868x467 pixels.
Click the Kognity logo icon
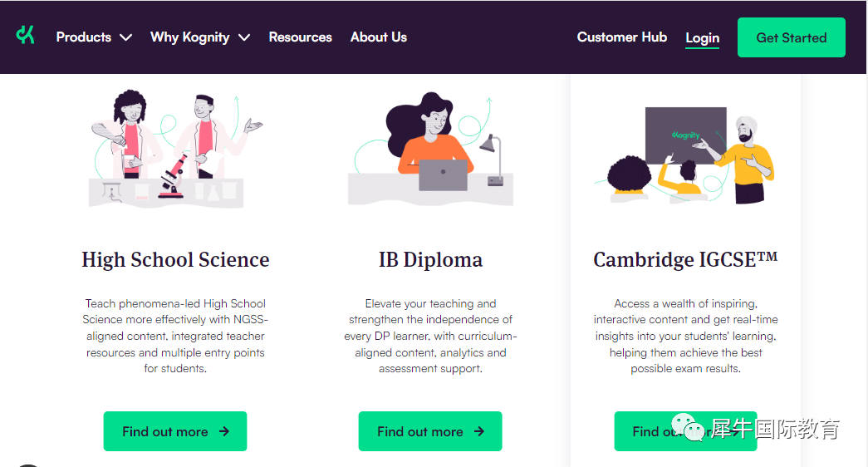tap(26, 36)
